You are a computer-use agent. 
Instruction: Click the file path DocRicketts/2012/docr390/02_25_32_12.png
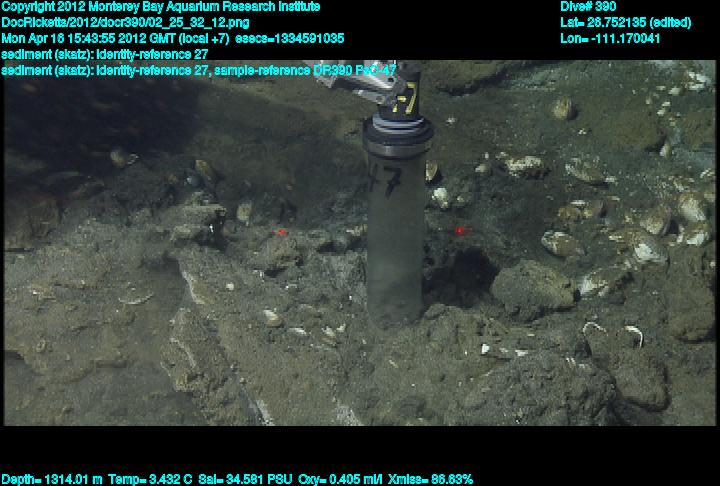click(125, 23)
